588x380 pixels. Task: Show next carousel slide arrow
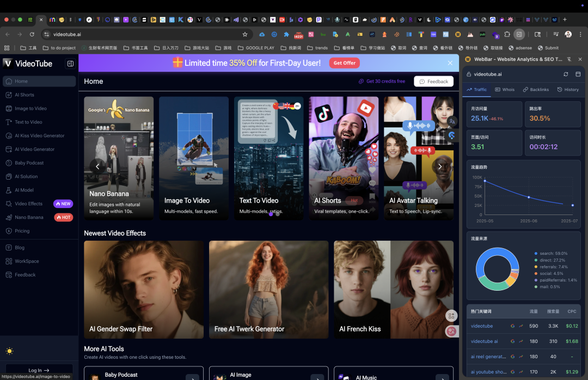(440, 166)
